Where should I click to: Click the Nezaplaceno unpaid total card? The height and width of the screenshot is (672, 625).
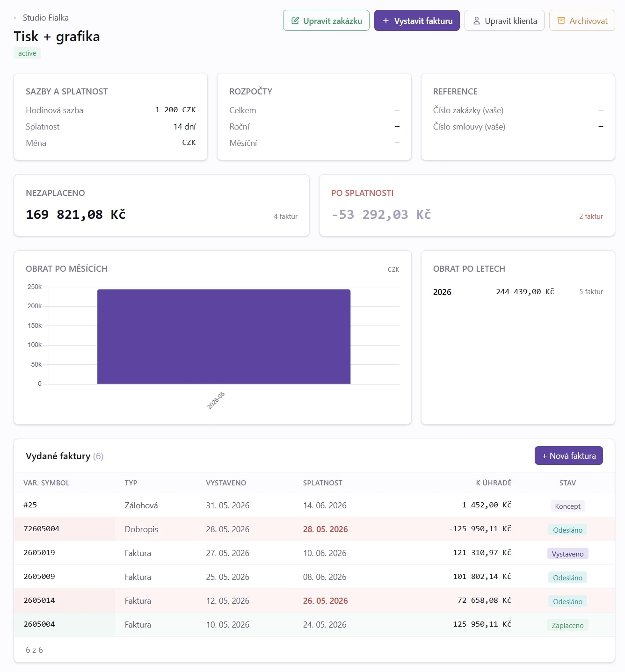(161, 205)
